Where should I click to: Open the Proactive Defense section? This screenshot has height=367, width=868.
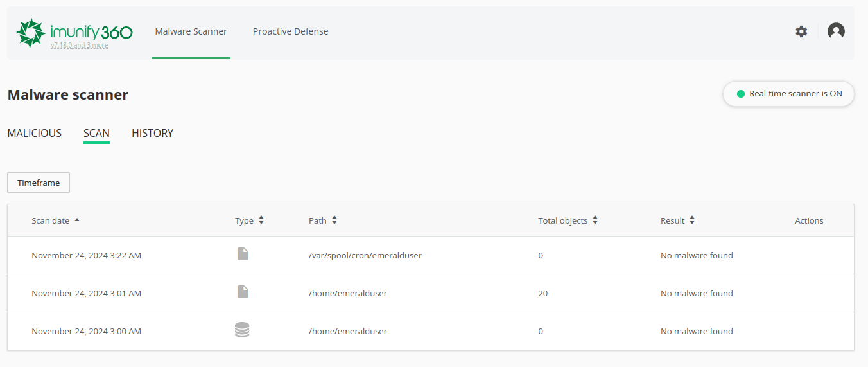coord(290,31)
